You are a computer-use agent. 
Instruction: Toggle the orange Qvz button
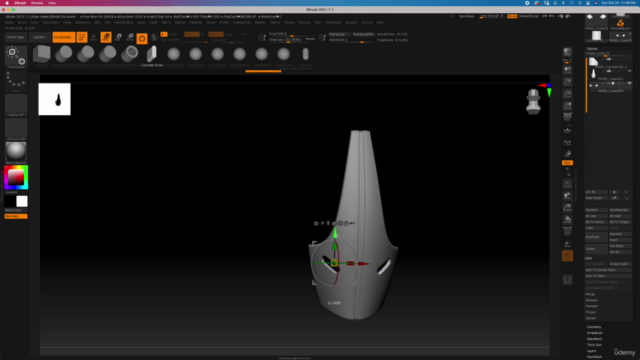pyautogui.click(x=567, y=163)
